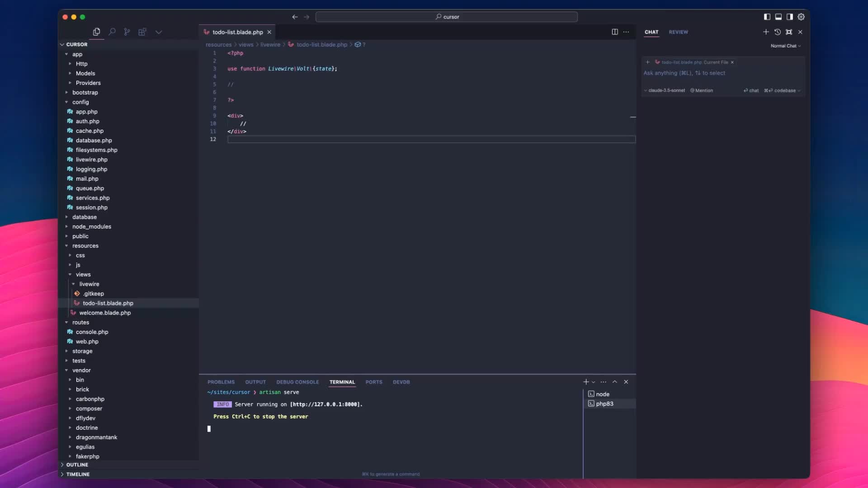Switch to the PORTS panel tab
Viewport: 868px width, 488px height.
click(374, 382)
